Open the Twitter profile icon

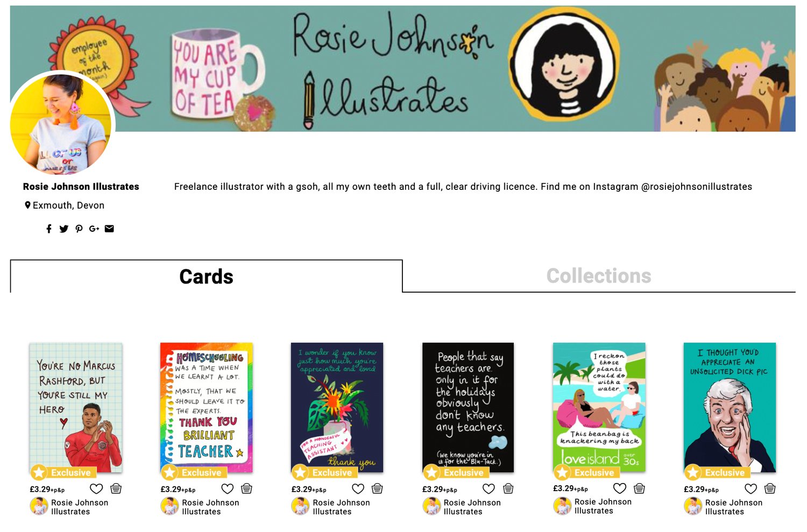[x=64, y=229]
